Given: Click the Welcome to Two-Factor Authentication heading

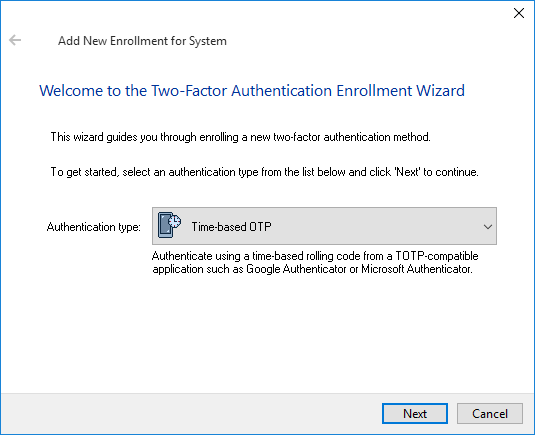Looking at the screenshot, I should [x=252, y=91].
